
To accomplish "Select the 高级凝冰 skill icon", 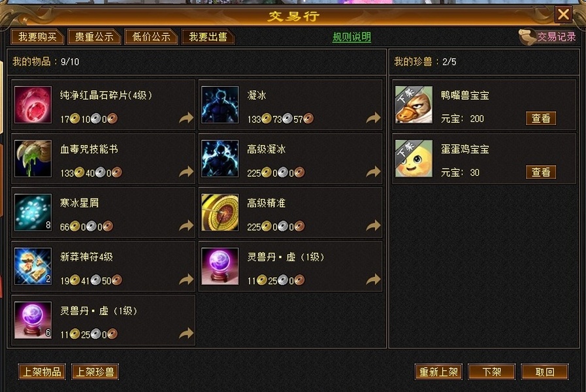I will (x=220, y=159).
